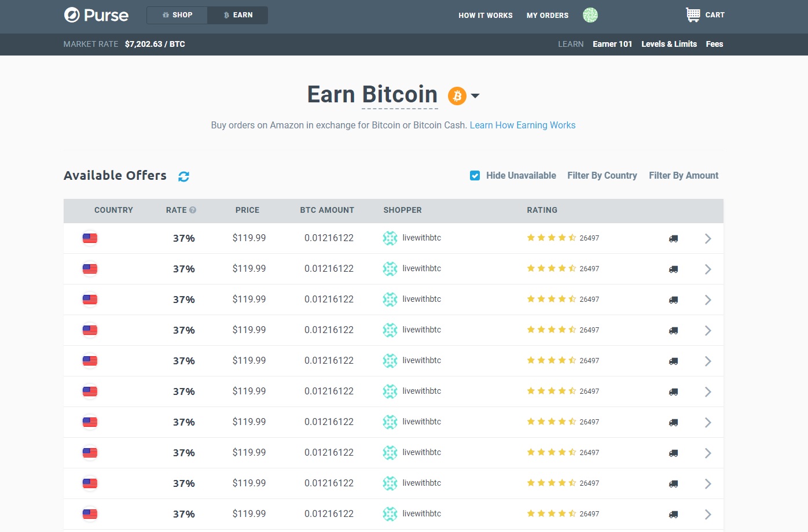Viewport: 808px width, 532px height.
Task: Open the last fully visible offer's chevron arrow
Action: pos(708,515)
